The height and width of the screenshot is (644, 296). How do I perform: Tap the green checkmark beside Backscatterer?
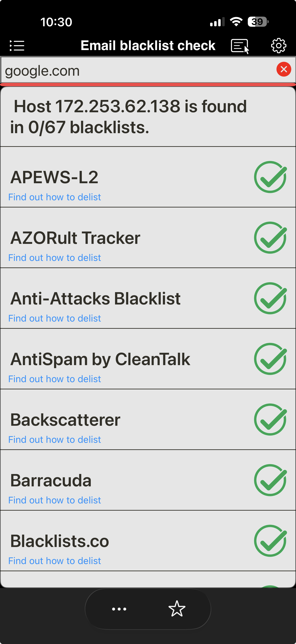click(270, 420)
